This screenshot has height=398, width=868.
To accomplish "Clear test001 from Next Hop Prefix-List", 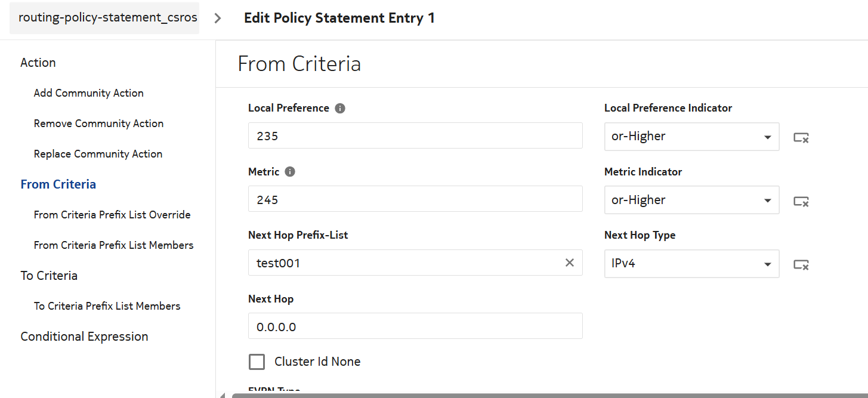I will [570, 263].
